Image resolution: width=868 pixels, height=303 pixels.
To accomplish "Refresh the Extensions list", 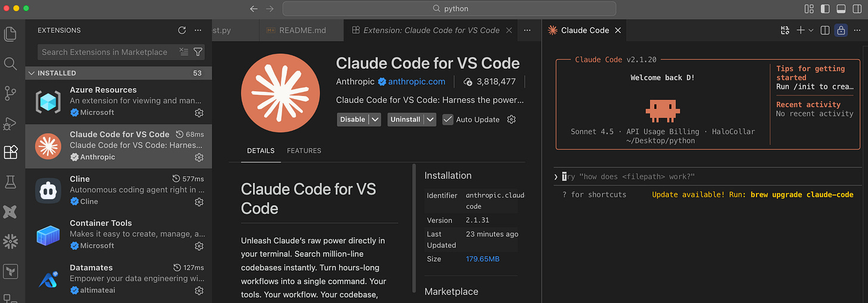I will coord(182,30).
